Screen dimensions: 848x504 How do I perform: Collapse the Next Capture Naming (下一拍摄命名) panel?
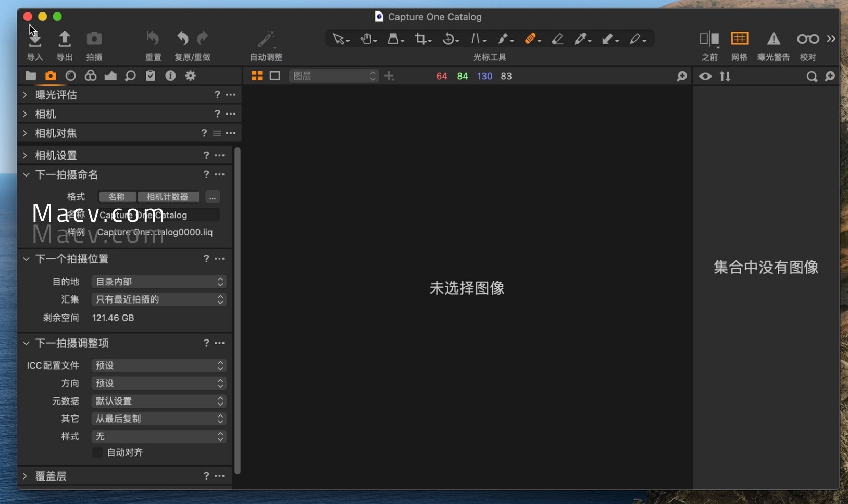tap(26, 174)
